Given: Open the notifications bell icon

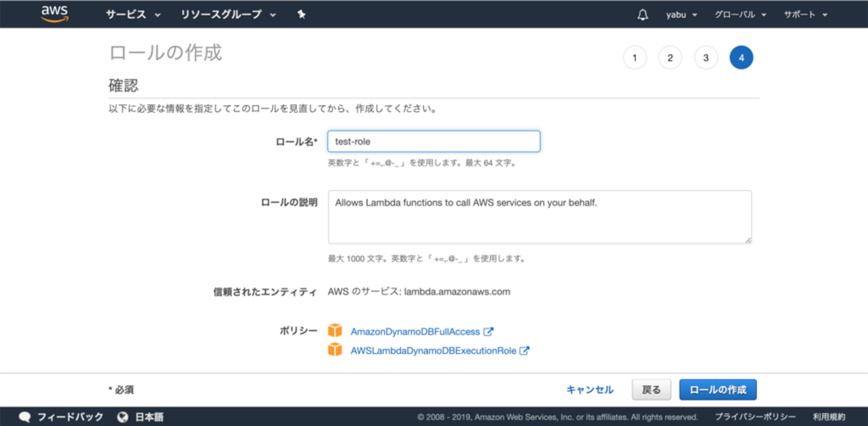Looking at the screenshot, I should click(642, 15).
